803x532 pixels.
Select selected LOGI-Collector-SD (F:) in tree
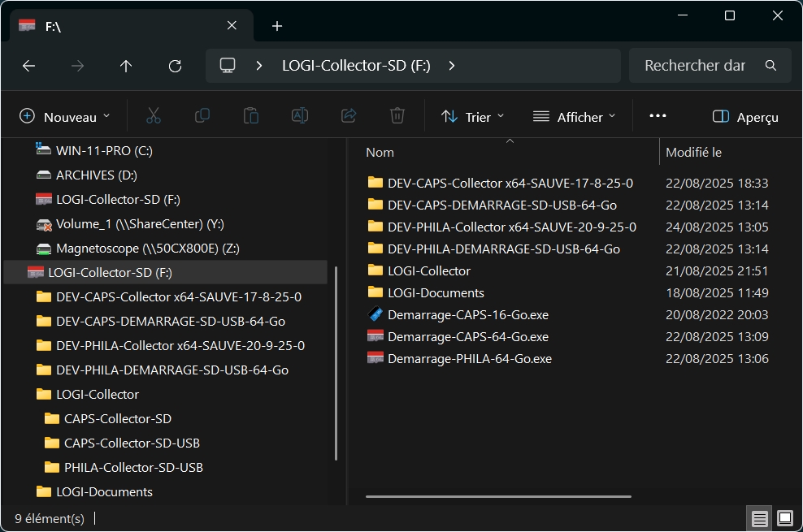[166, 273]
